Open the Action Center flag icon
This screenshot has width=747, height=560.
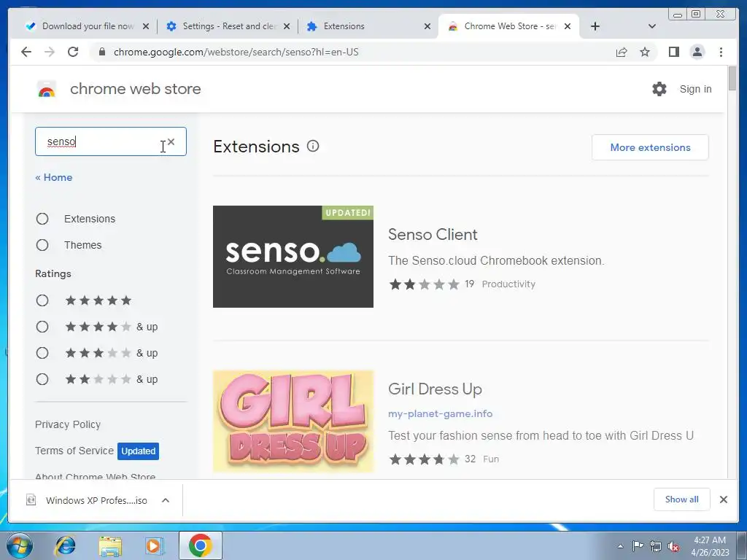638,546
